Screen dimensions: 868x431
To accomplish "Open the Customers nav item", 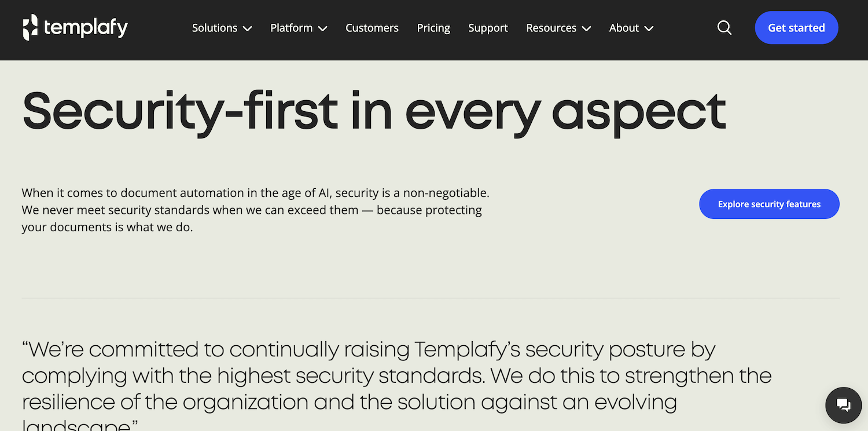I will tap(372, 28).
